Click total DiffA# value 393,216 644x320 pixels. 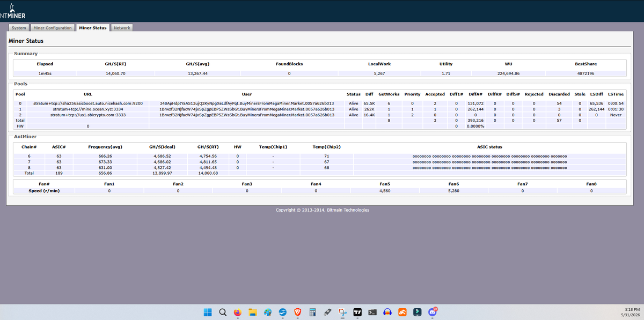476,121
